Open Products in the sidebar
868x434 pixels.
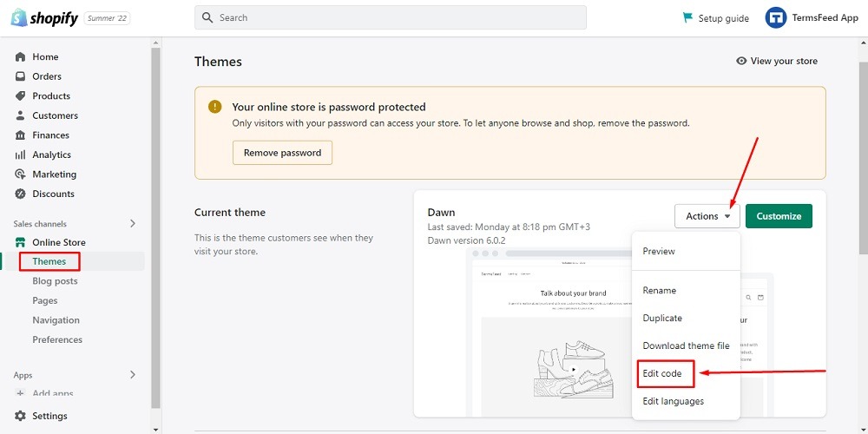click(51, 95)
